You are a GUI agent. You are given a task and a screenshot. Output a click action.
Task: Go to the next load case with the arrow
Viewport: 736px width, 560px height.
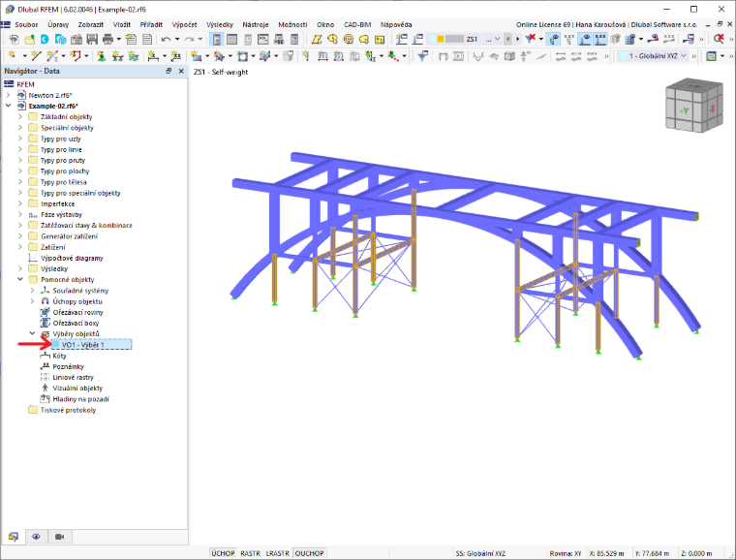pos(518,39)
